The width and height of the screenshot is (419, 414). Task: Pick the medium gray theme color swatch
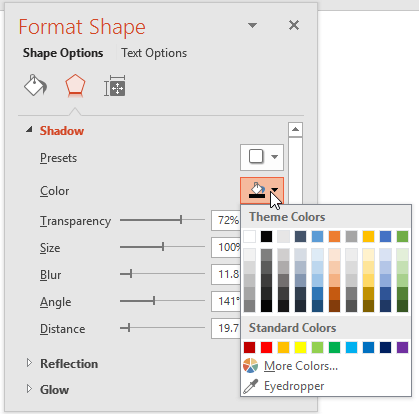pos(351,237)
